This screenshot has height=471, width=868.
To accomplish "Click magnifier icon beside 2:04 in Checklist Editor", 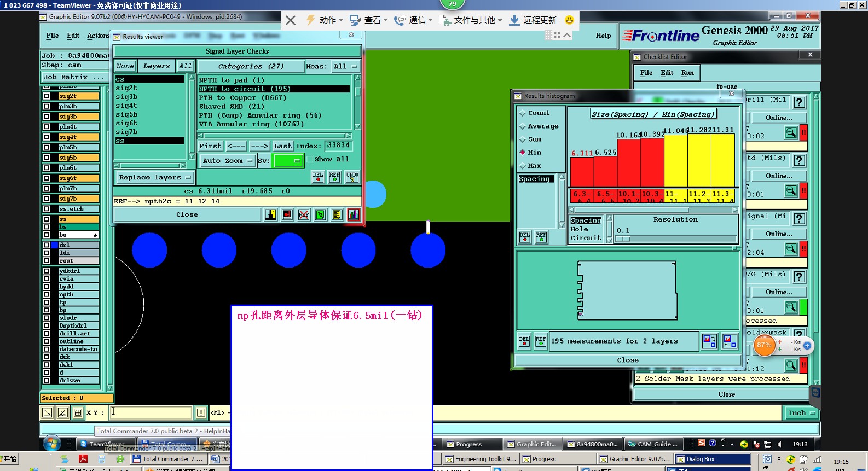I will [791, 249].
